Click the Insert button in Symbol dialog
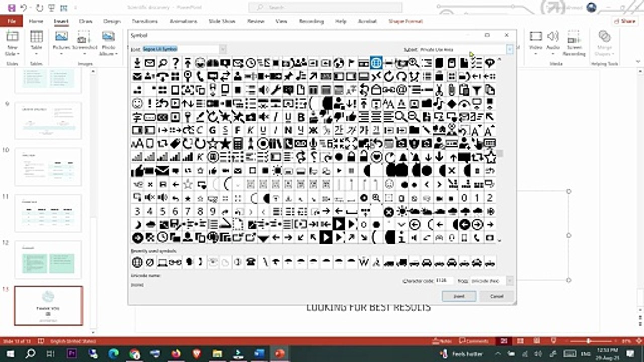The image size is (644, 362). click(x=459, y=296)
